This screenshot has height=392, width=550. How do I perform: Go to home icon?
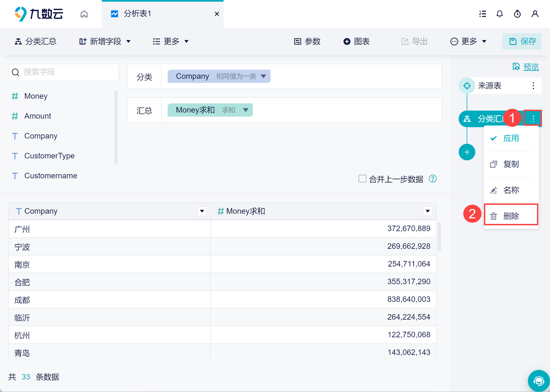(84, 14)
